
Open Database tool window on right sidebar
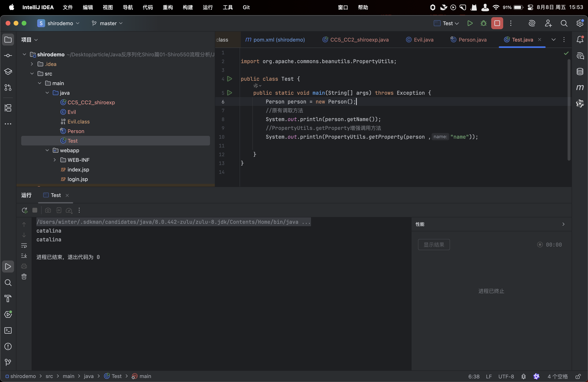[580, 72]
